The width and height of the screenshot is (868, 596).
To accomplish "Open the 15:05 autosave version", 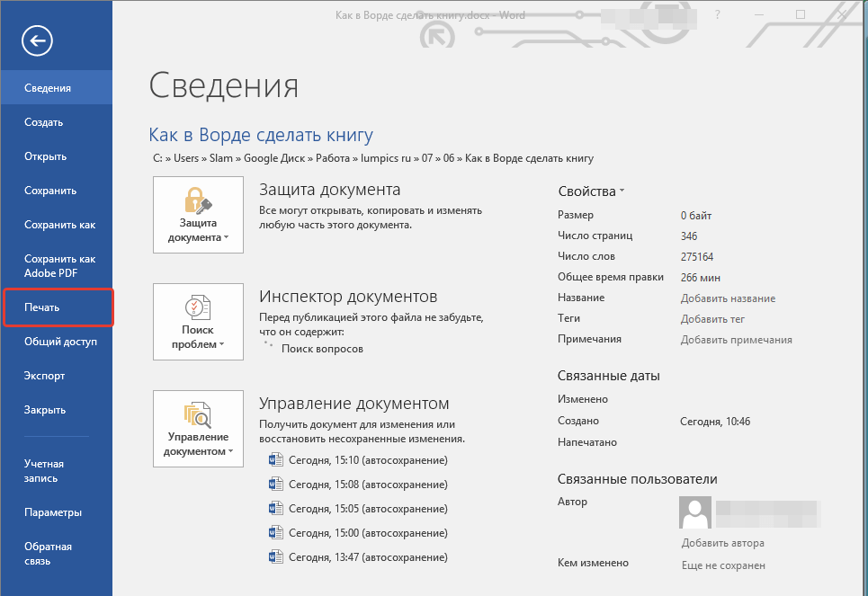I will click(368, 509).
